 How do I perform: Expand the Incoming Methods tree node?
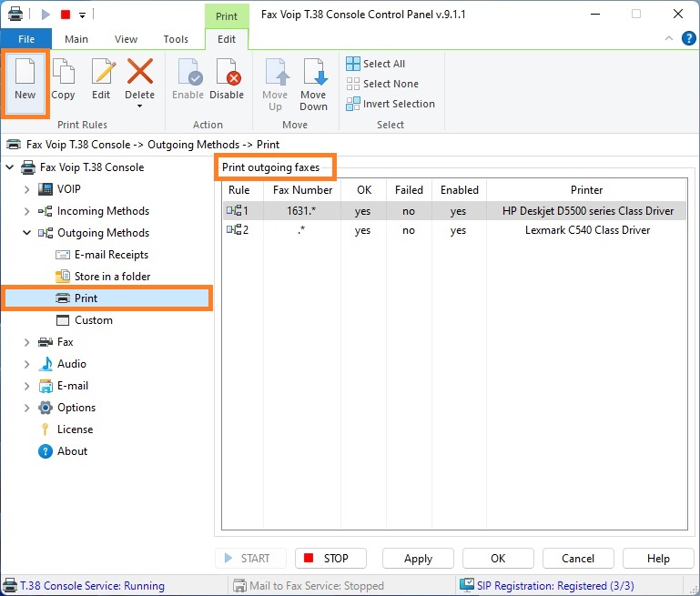(26, 211)
